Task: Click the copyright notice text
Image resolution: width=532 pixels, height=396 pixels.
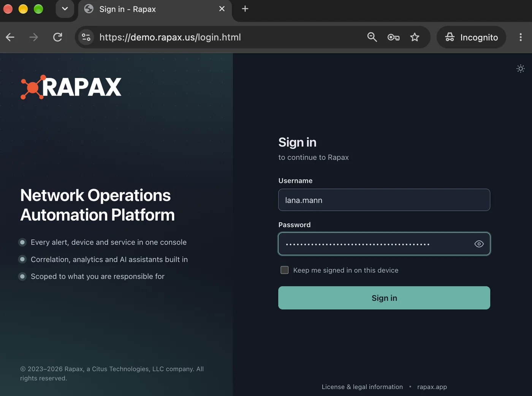Action: pos(112,374)
